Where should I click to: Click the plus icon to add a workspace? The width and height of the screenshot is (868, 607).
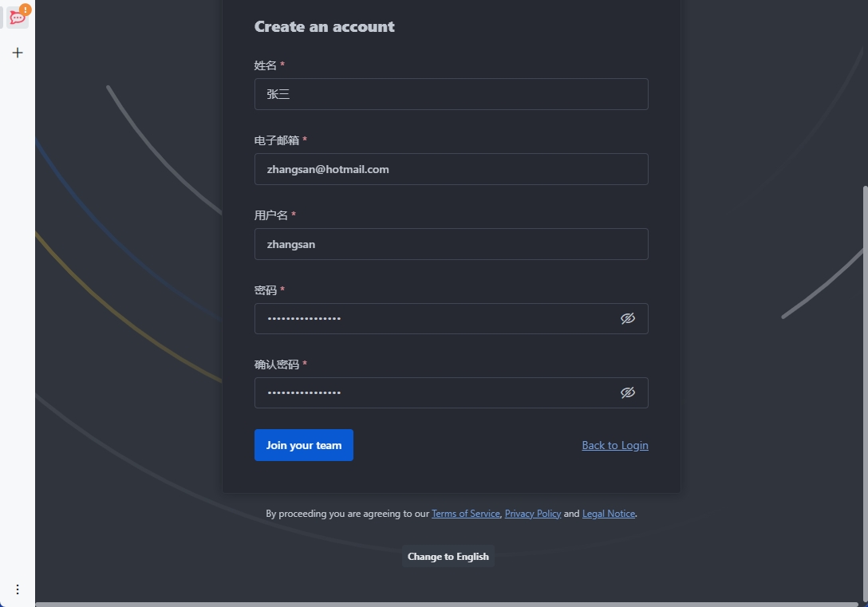coord(18,53)
